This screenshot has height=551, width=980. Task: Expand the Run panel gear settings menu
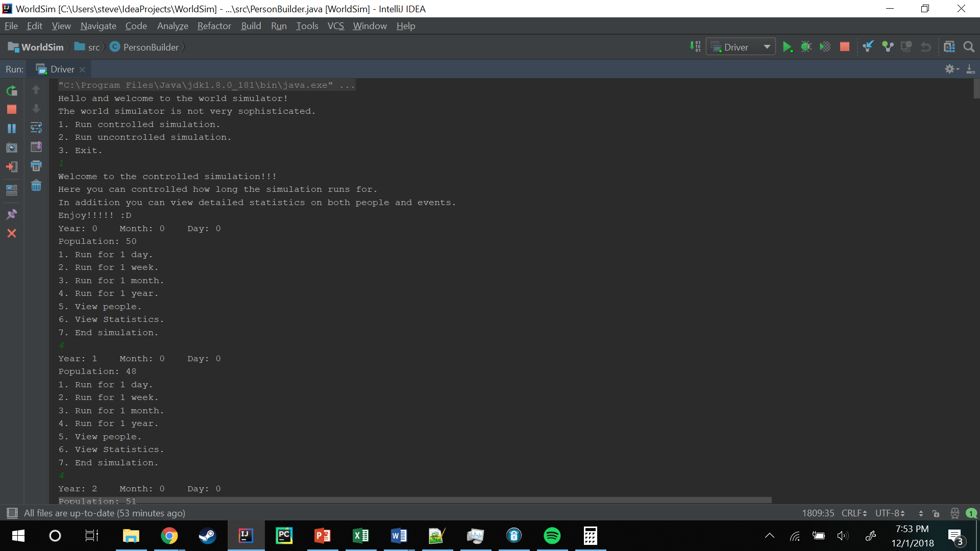[951, 69]
